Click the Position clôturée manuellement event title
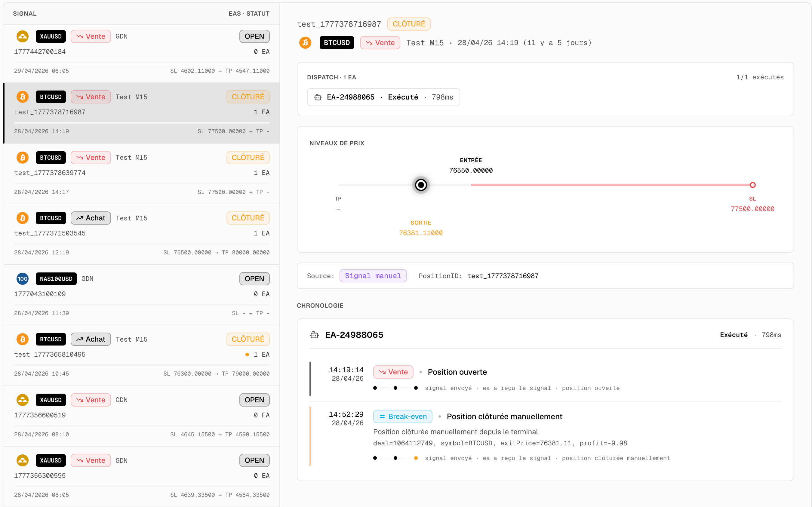 [505, 416]
